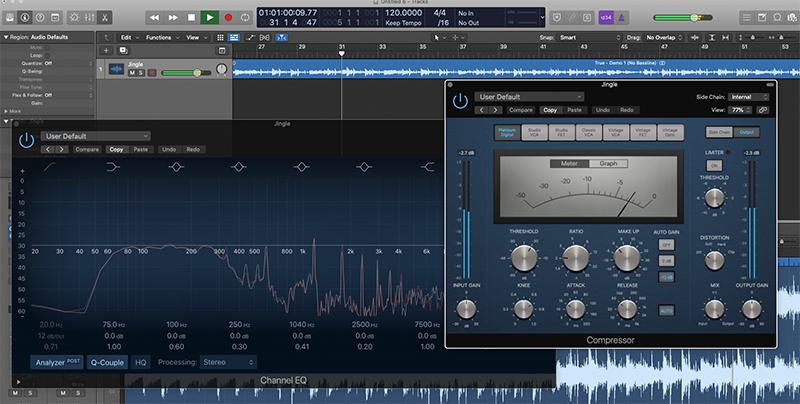This screenshot has height=404, width=800.
Task: Solo the Jingle track
Action: pos(142,72)
